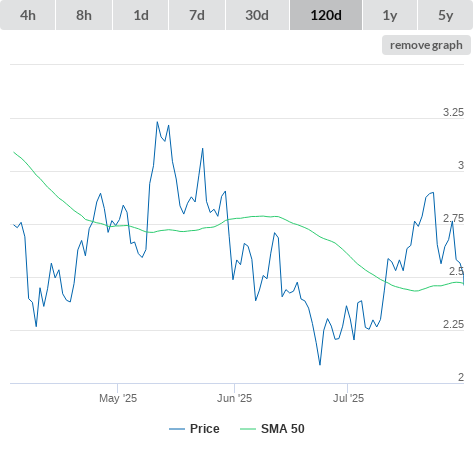Select the 7d range tab
The image size is (474, 455).
tap(197, 15)
